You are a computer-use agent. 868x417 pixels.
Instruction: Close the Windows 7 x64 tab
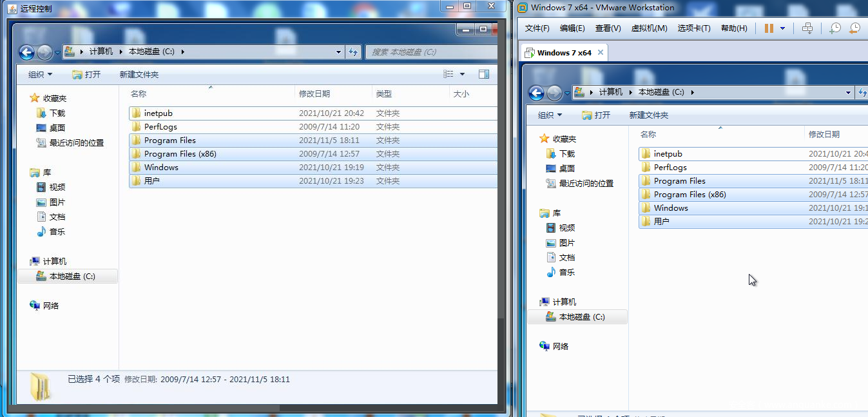(x=600, y=53)
